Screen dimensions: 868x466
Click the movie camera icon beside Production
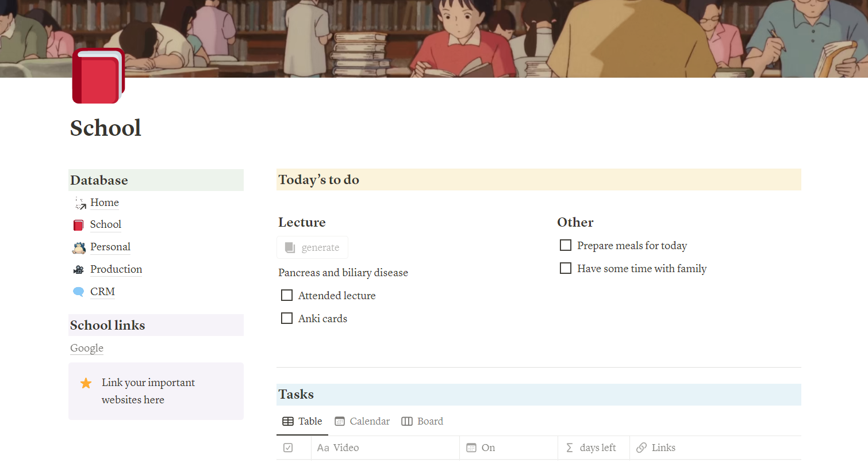point(78,269)
